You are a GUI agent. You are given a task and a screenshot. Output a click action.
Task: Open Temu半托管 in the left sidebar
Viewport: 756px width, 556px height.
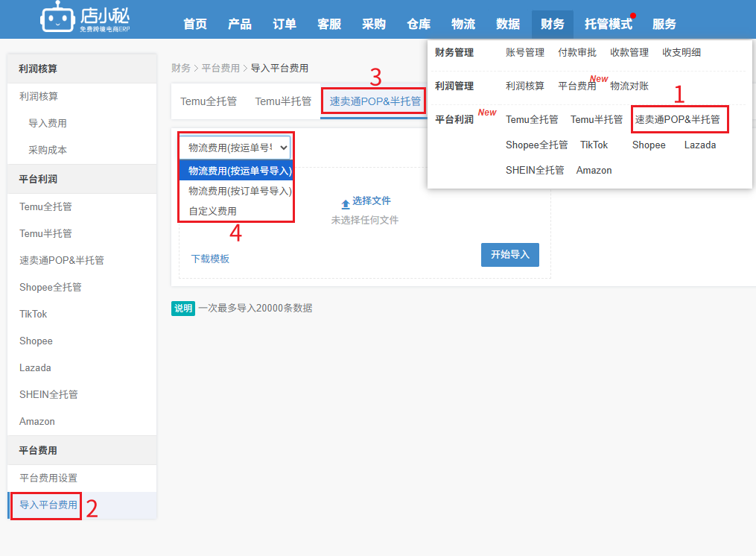pos(45,233)
